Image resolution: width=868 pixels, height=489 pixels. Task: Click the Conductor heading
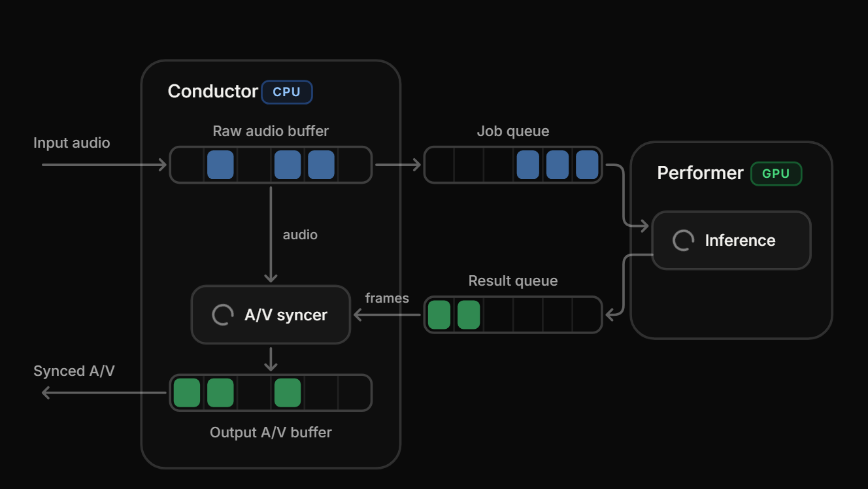click(213, 92)
